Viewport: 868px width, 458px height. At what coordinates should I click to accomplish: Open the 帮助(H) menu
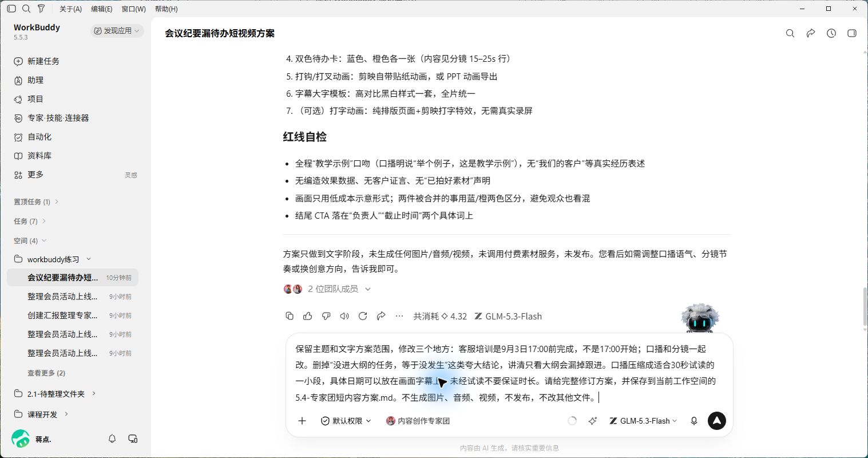point(167,9)
